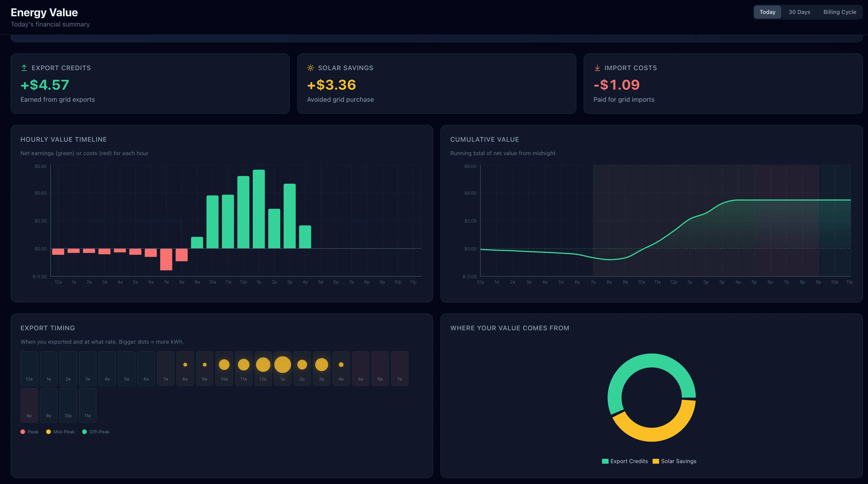Viewport: 868px width, 484px height.
Task: Click the -$1.09 import costs value
Action: click(x=617, y=85)
